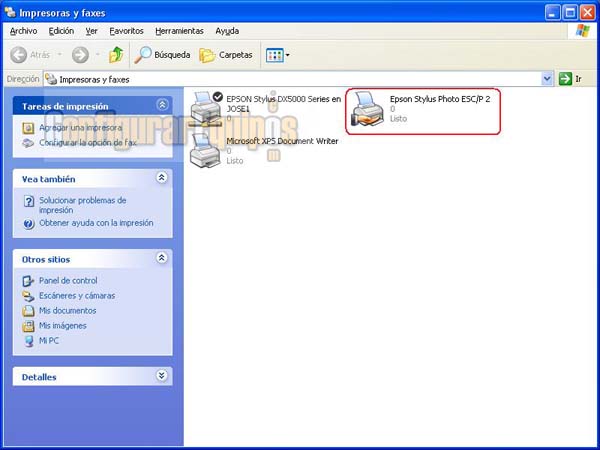Click Agregar una impresora link
600x450 pixels.
coord(81,128)
